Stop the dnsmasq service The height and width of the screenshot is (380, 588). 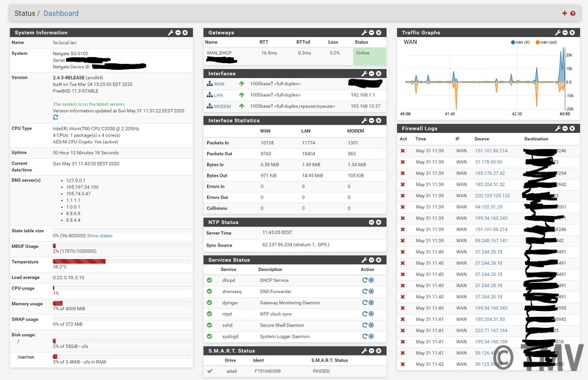pyautogui.click(x=371, y=291)
